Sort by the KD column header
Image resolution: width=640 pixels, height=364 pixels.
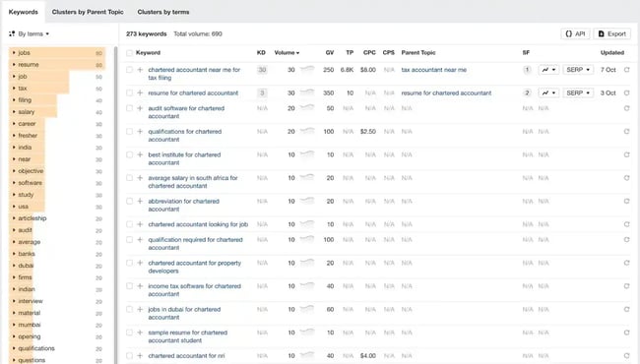[261, 53]
